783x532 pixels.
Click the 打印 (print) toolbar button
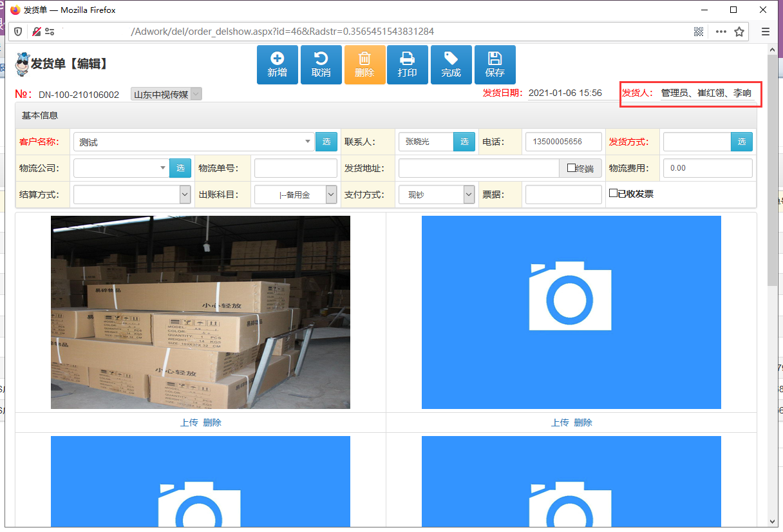coord(408,64)
